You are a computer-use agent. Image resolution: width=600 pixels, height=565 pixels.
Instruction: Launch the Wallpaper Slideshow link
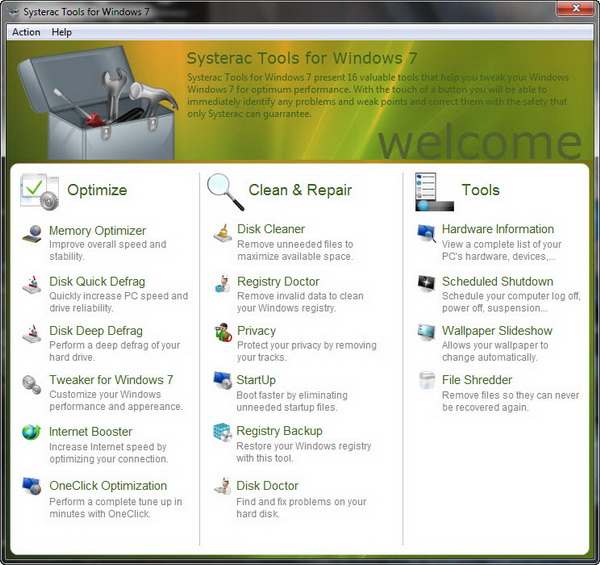coord(497,331)
